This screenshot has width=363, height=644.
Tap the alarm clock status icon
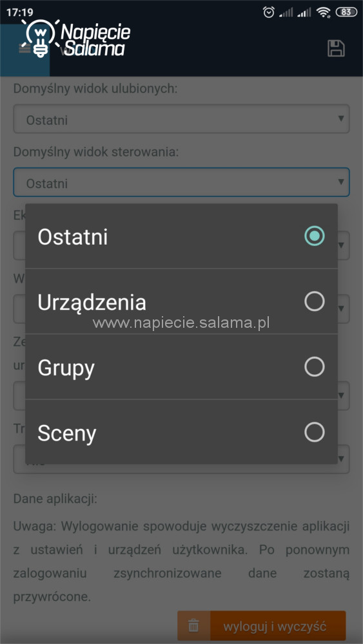(268, 12)
